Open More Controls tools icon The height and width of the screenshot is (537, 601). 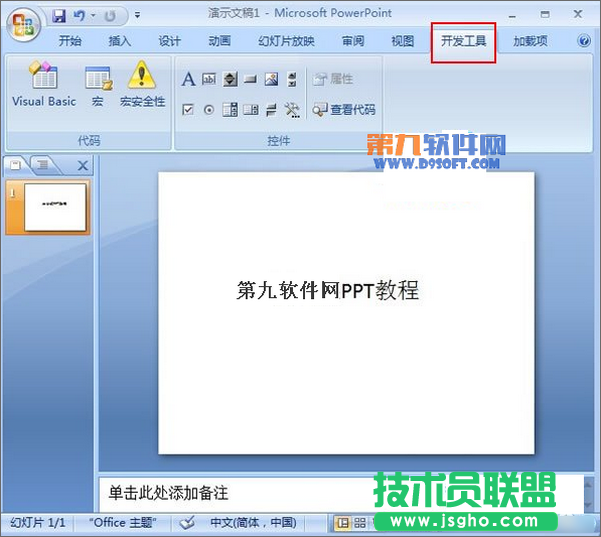(x=292, y=110)
